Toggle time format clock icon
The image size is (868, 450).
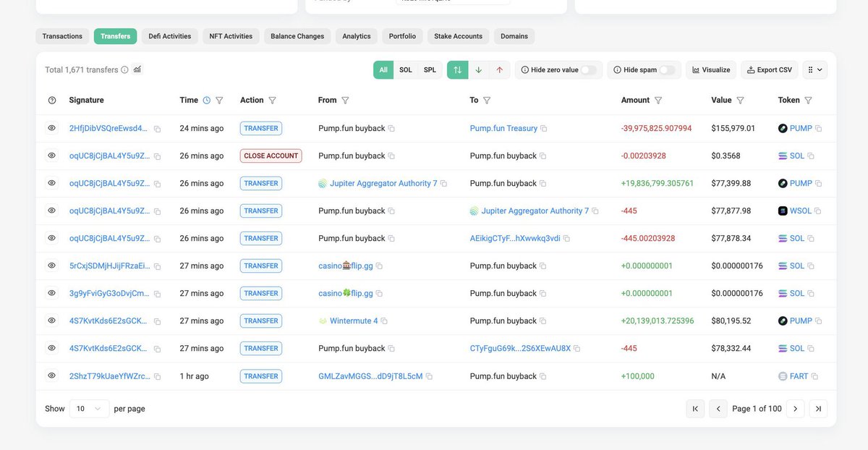tap(207, 101)
